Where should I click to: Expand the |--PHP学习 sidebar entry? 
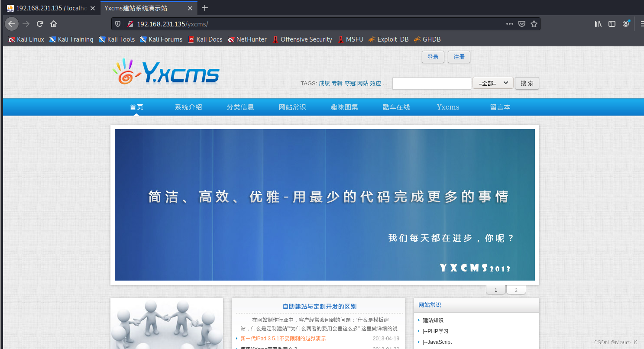pos(435,331)
